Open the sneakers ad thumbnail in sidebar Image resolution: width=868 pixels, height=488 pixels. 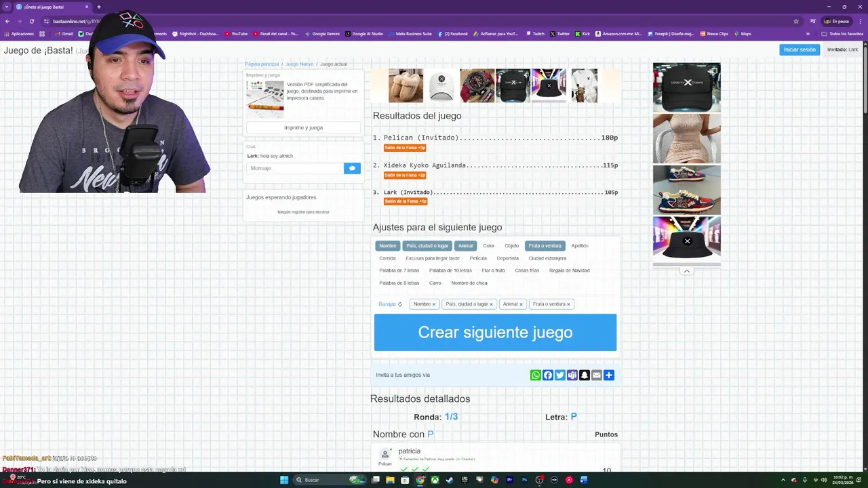tap(686, 190)
